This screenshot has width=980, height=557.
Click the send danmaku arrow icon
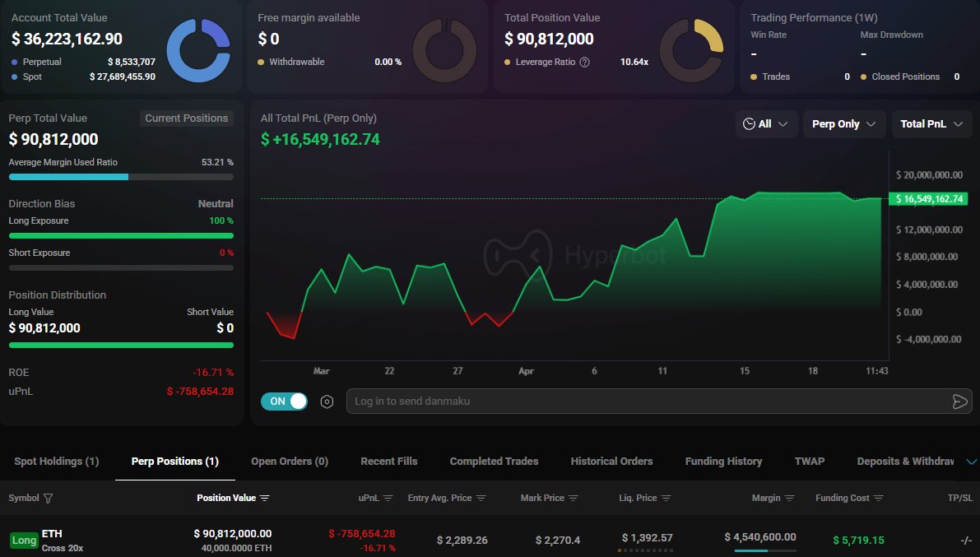[x=960, y=402]
